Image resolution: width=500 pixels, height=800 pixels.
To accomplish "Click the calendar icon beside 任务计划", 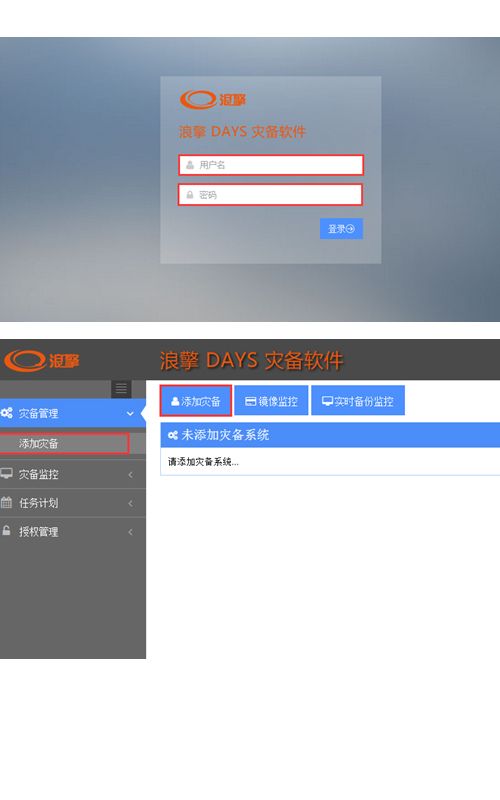I will point(7,502).
